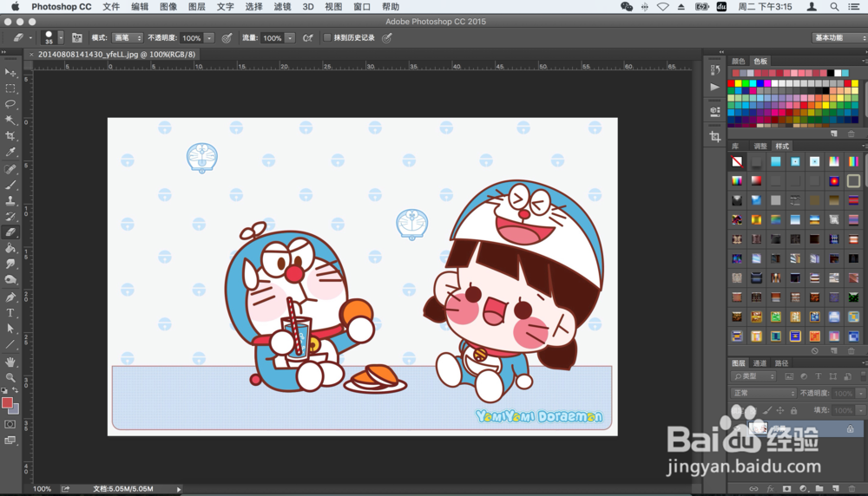Open the 图像 Image menu
Screen dimensions: 868x496
tap(168, 7)
